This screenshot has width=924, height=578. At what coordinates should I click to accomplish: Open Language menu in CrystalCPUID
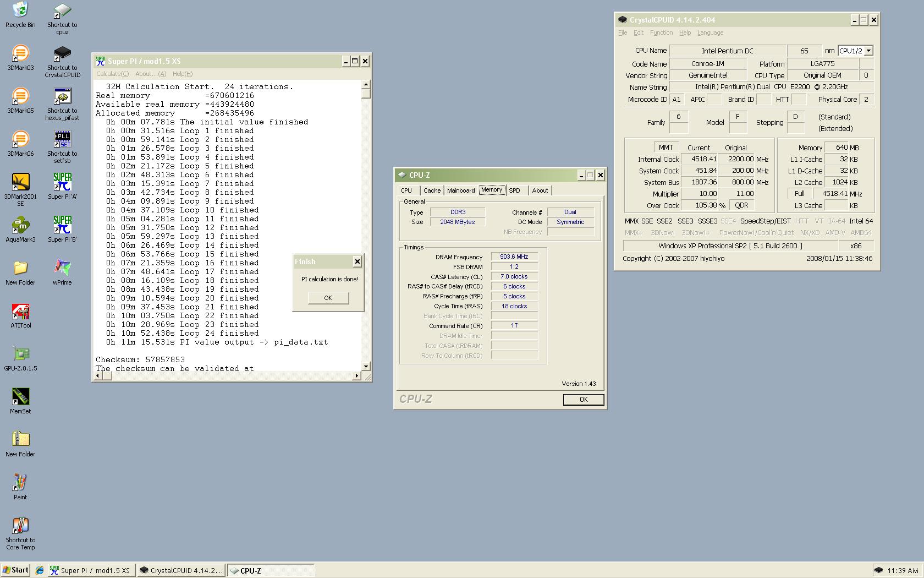point(710,32)
